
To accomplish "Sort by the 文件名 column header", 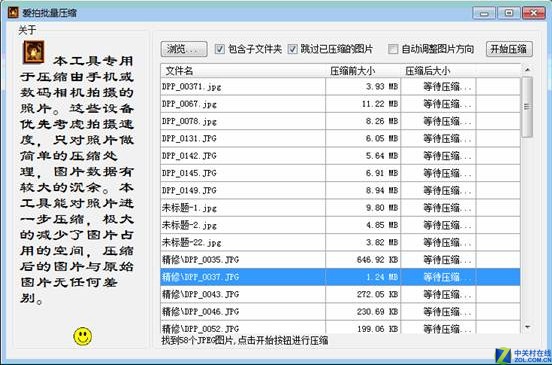I will pyautogui.click(x=243, y=71).
